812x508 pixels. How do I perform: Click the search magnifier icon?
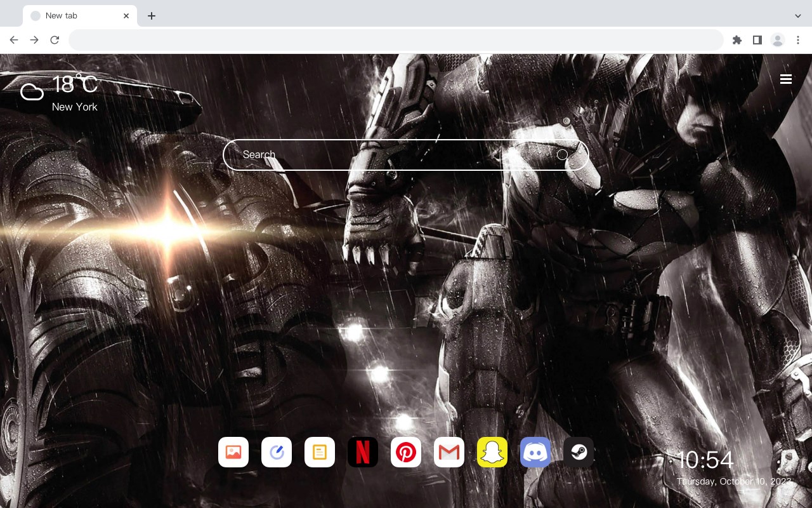coord(563,155)
